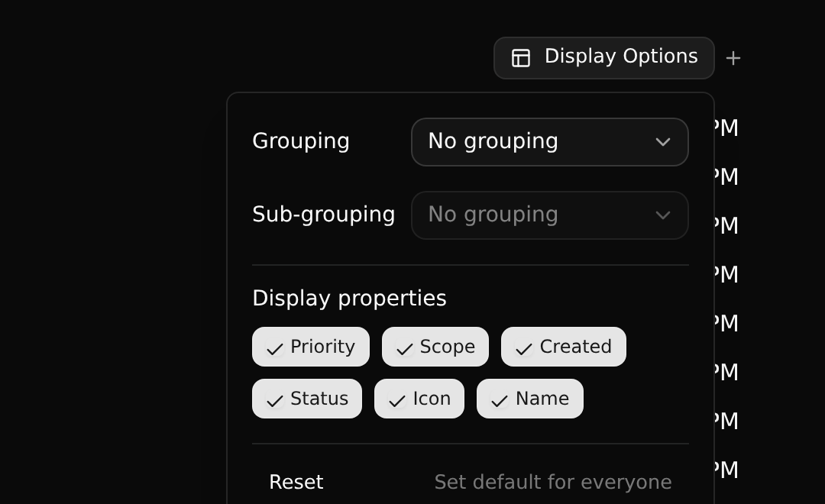Toggle the Created display property
The width and height of the screenshot is (825, 504).
(x=564, y=347)
